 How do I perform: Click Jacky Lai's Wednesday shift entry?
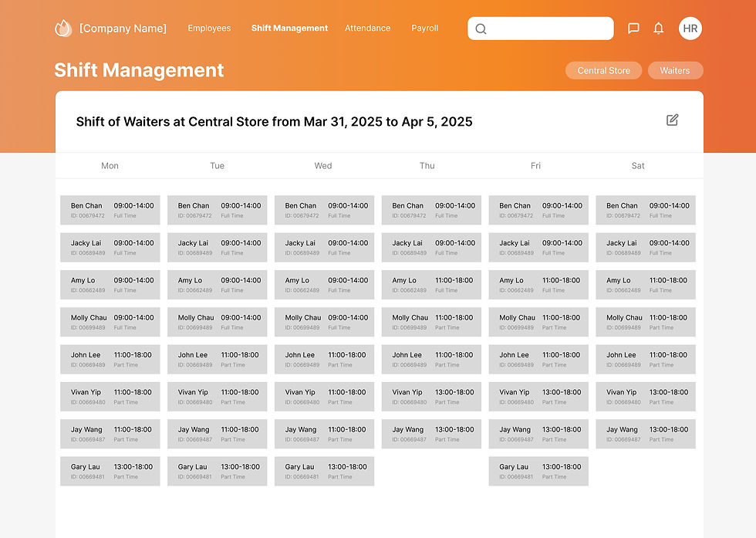pos(324,247)
